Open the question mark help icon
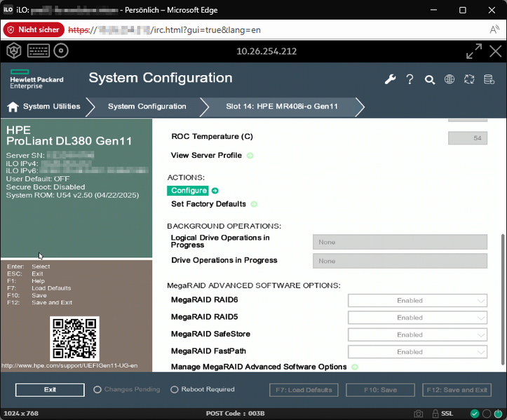This screenshot has width=507, height=420. 410,79
